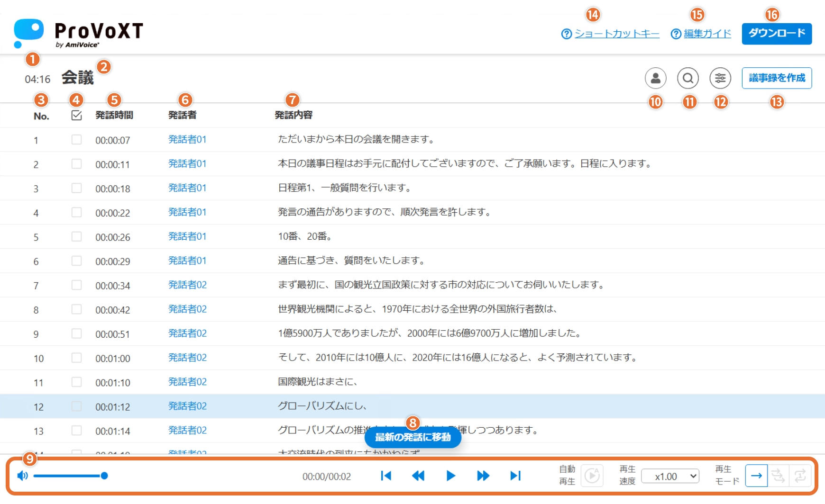The image size is (825, 504).
Task: Skip to the previous utterance
Action: (386, 476)
